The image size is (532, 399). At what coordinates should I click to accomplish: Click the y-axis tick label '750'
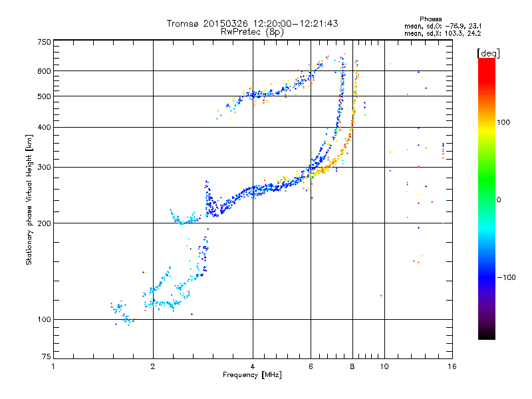45,42
